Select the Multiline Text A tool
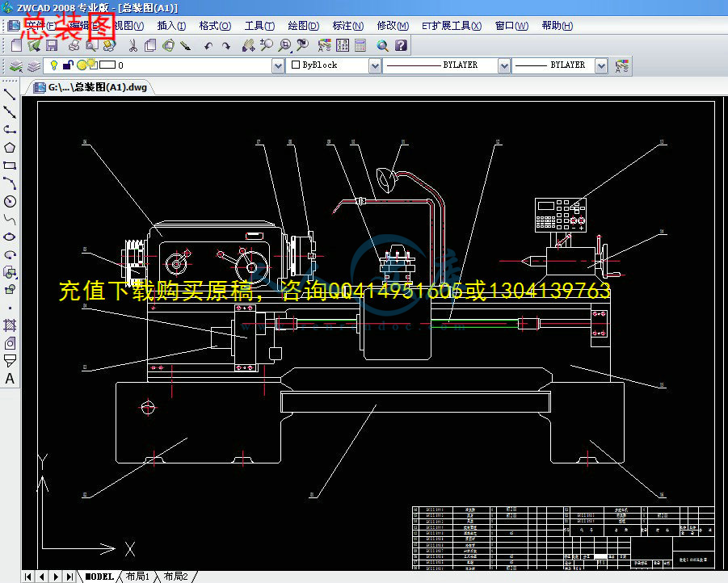This screenshot has height=583, width=728. click(10, 379)
